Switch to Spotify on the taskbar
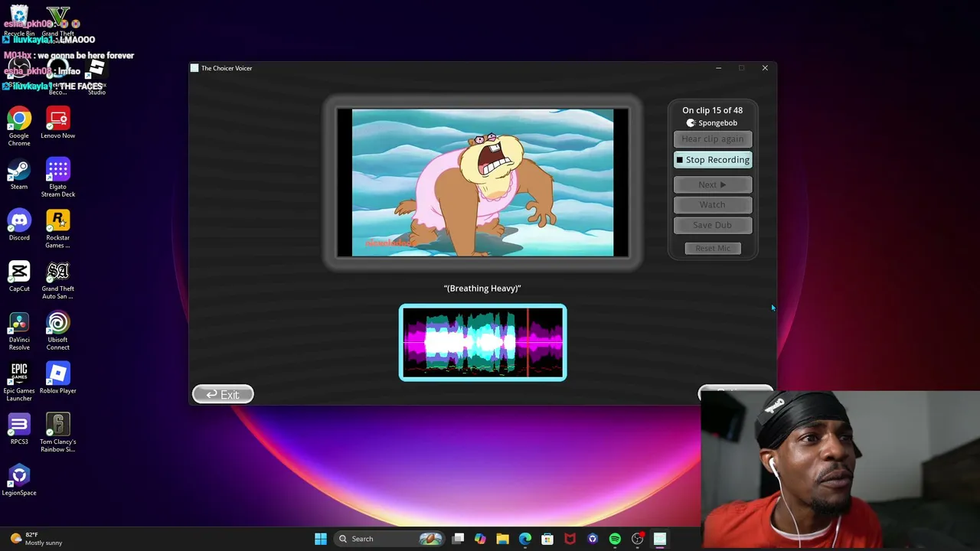This screenshot has width=980, height=551. point(615,539)
